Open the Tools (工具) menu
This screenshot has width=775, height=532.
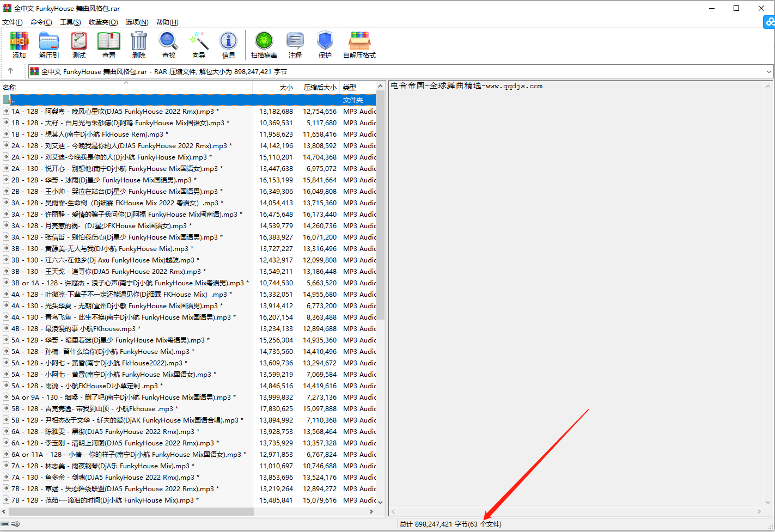[x=70, y=22]
